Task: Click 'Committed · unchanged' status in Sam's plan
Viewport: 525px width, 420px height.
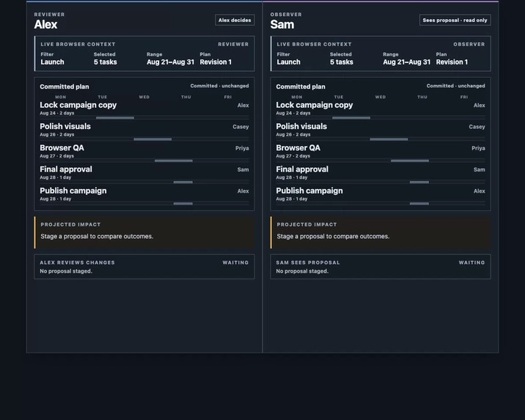Action: 455,86
